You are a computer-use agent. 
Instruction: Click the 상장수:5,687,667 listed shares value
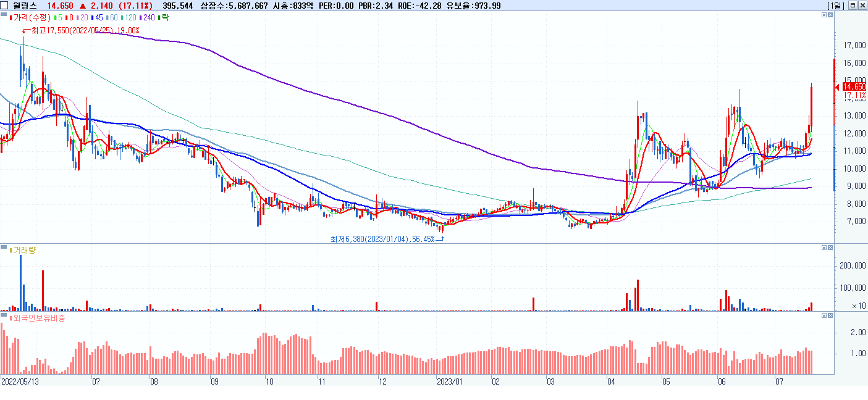[x=234, y=6]
